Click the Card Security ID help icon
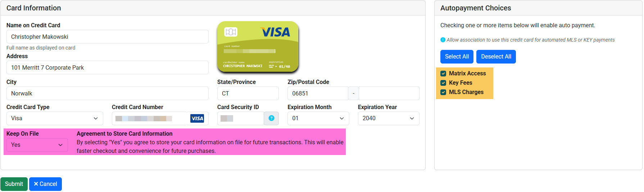The width and height of the screenshot is (644, 192). (271, 118)
